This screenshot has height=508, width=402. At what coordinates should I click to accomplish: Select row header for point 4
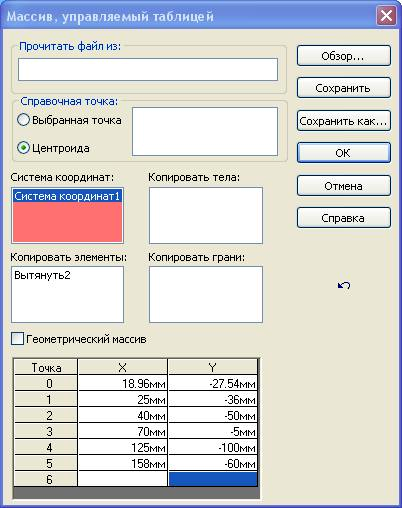(x=46, y=447)
